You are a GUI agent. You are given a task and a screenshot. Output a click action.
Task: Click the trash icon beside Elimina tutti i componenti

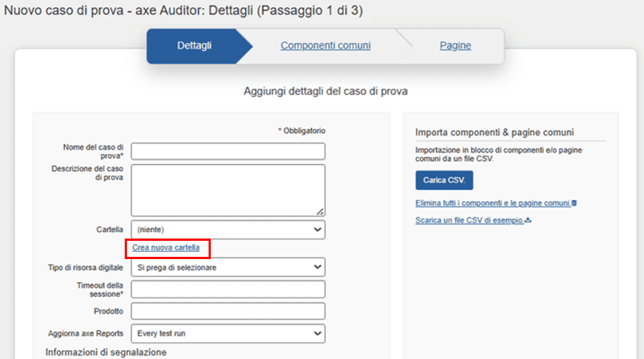coord(575,203)
